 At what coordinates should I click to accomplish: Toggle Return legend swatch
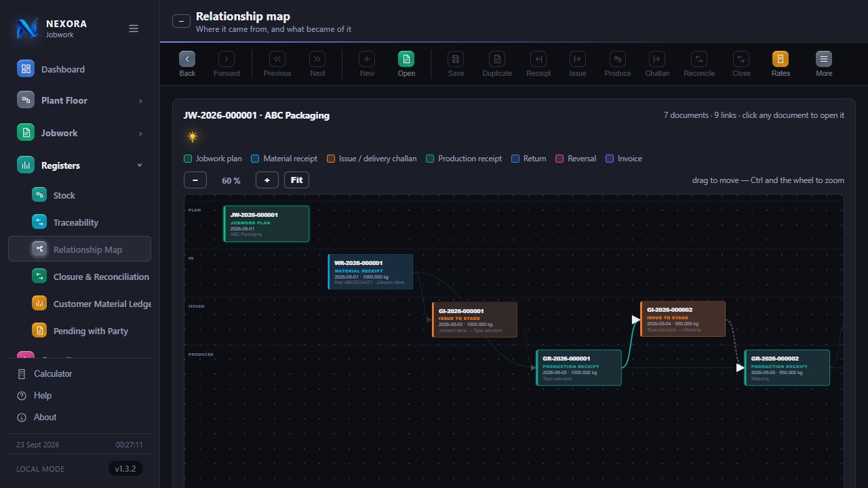[x=515, y=159]
